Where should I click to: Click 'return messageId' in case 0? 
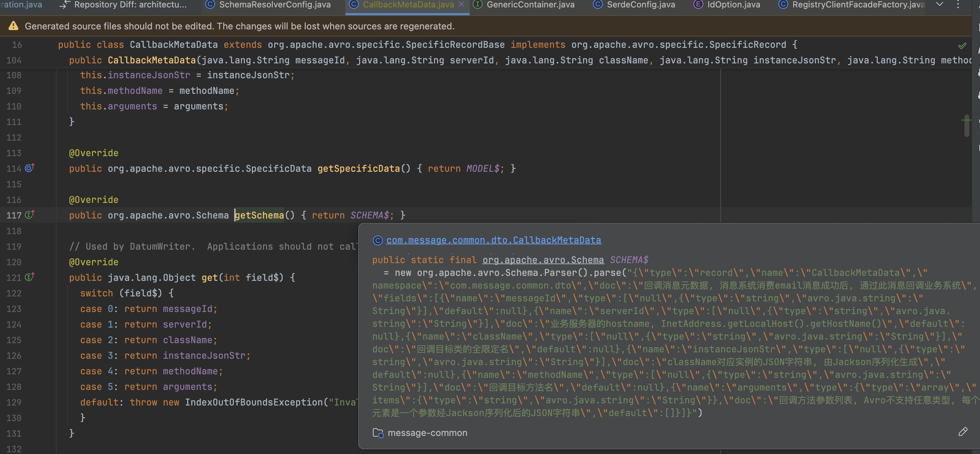pyautogui.click(x=168, y=309)
